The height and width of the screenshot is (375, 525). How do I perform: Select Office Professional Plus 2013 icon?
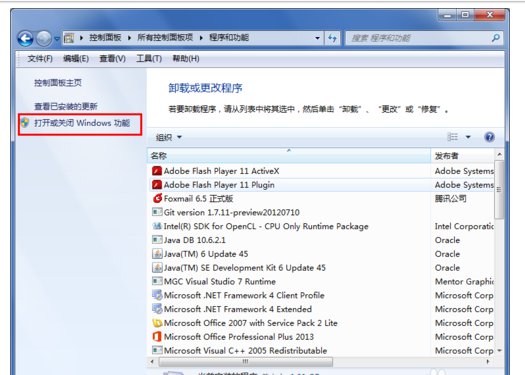[157, 336]
